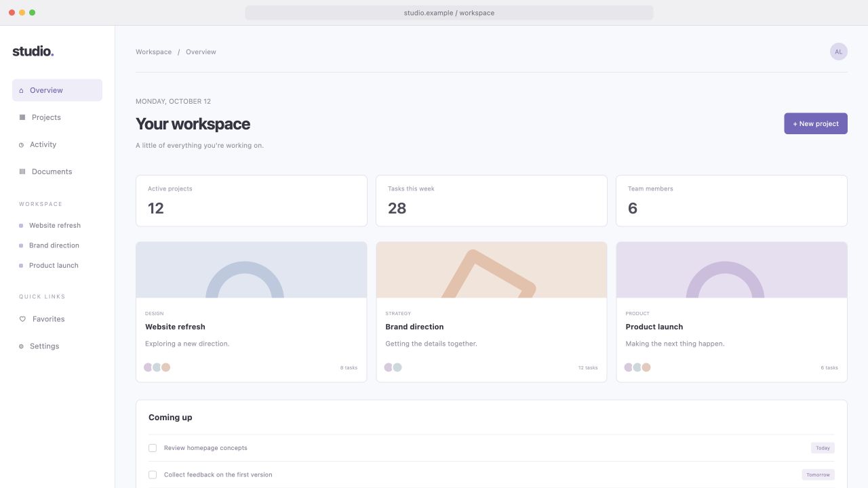
Task: Click the icon beside Documents
Action: [x=22, y=171]
